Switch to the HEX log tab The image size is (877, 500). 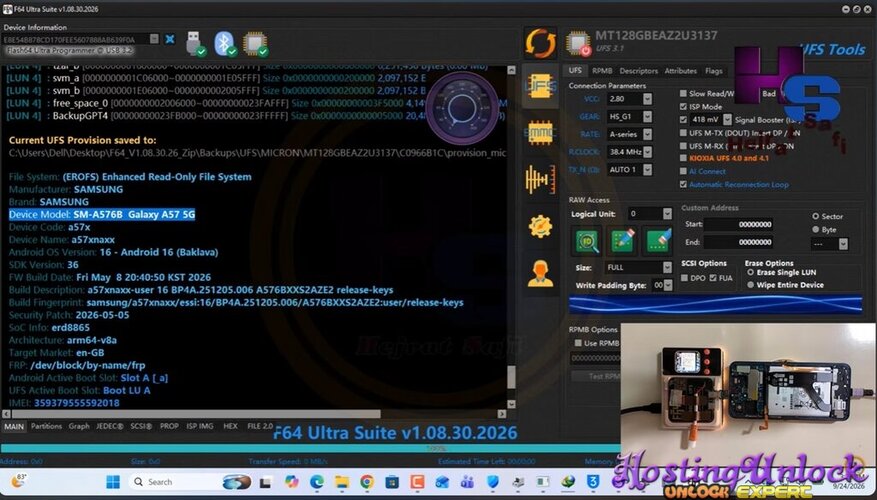[230, 426]
